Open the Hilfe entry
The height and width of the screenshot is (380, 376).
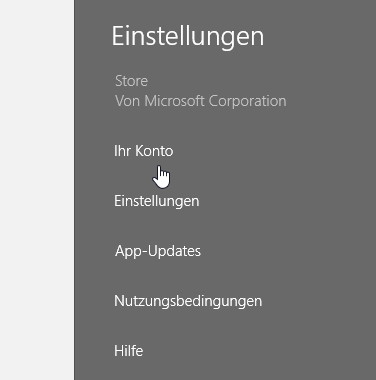point(129,351)
